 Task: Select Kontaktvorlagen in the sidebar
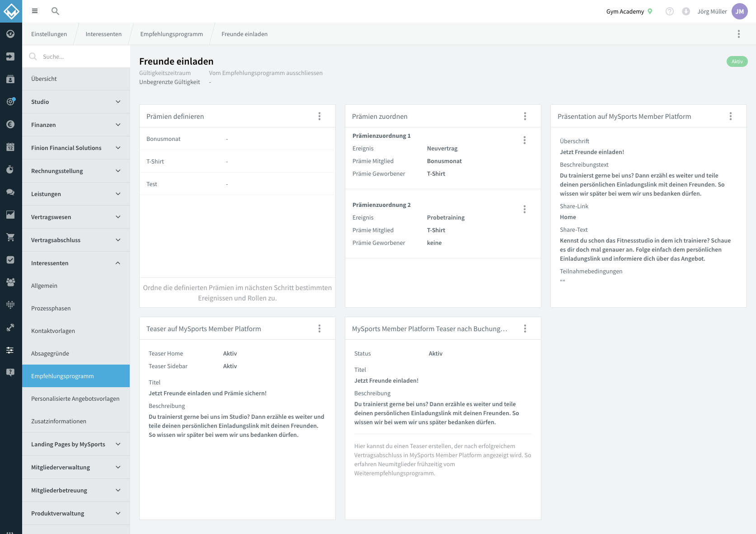tap(76, 331)
